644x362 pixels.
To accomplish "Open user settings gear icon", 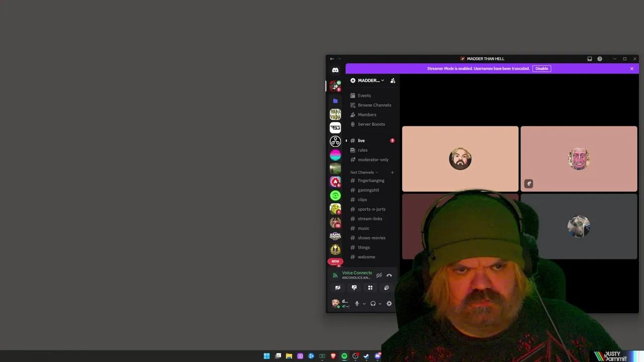I will tap(389, 304).
